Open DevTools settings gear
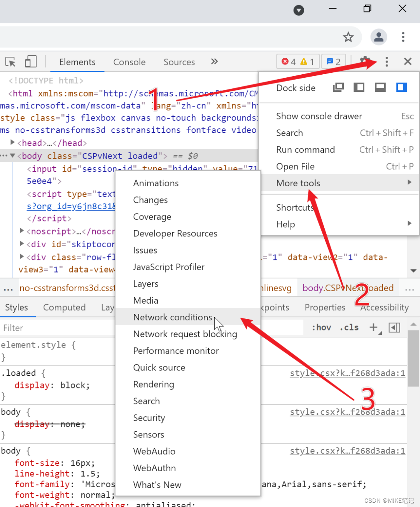This screenshot has width=420, height=507. (x=365, y=61)
